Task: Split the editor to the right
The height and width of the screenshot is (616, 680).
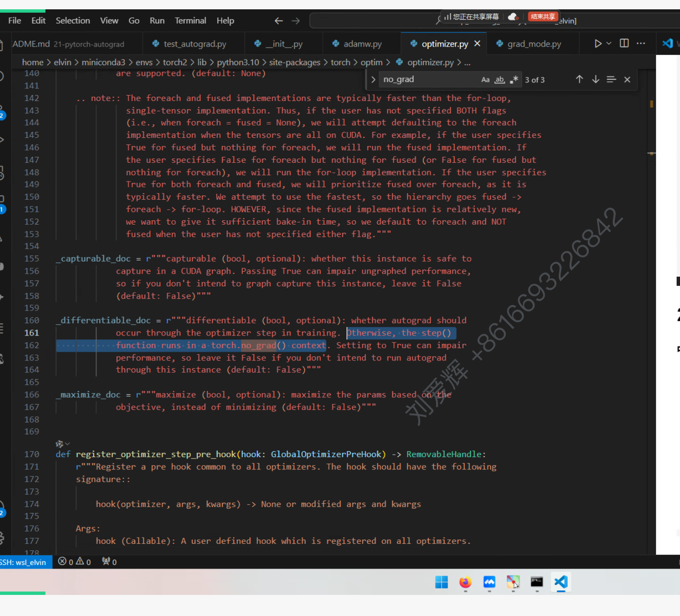Action: pos(624,44)
